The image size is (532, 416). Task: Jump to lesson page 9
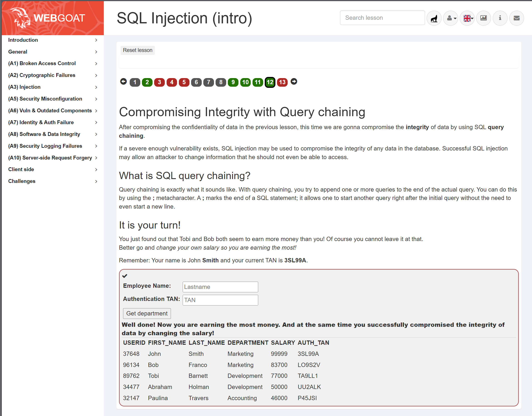(x=233, y=82)
